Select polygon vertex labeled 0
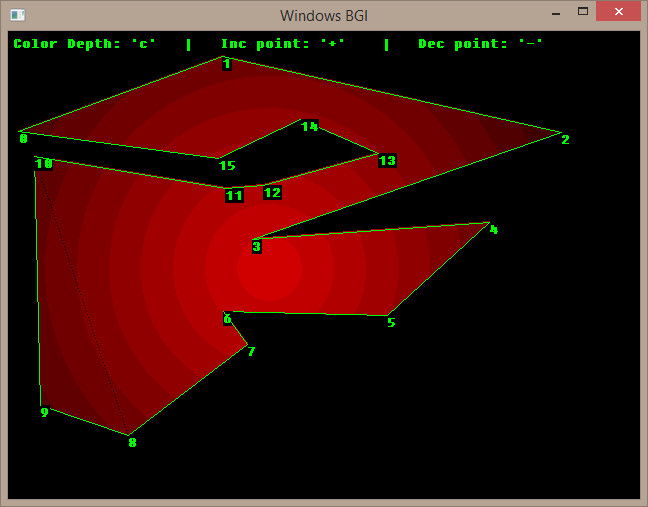648x507 pixels. click(x=23, y=138)
